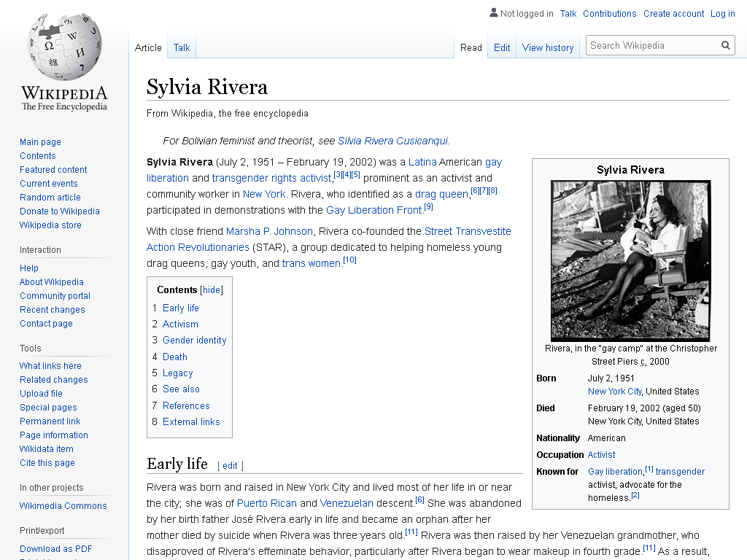Click in the Search Wikipedia field
This screenshot has width=747, height=560.
coord(653,45)
